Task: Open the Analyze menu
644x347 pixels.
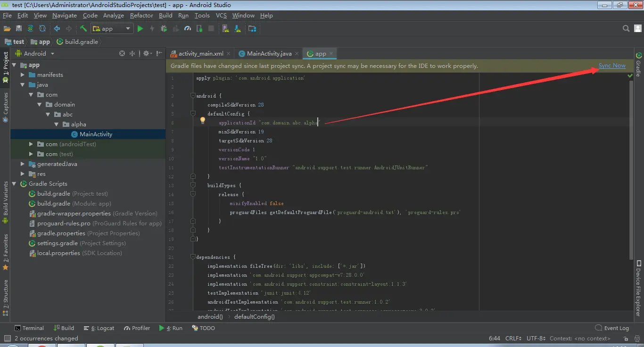Action: tap(113, 16)
